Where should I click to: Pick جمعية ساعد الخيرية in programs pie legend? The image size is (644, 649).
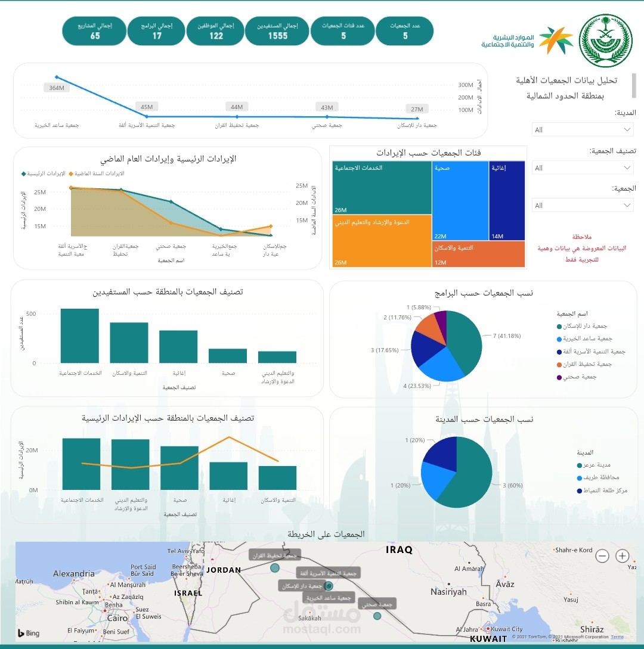(584, 339)
